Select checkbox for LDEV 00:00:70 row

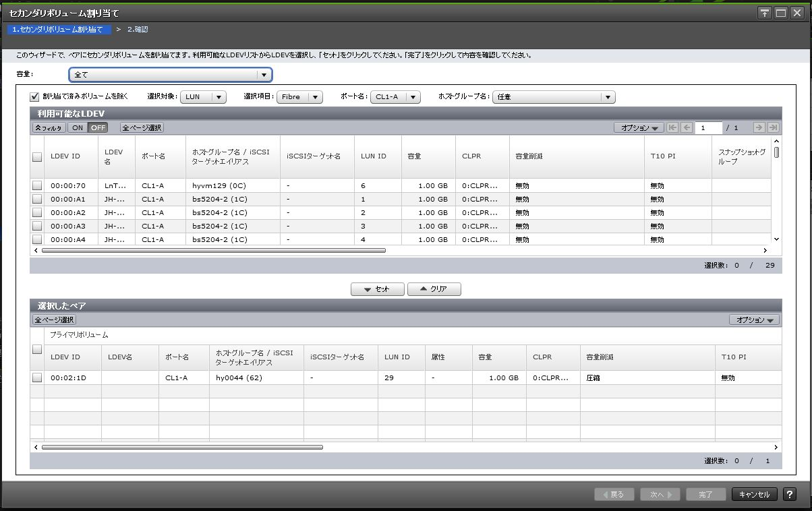(x=37, y=185)
